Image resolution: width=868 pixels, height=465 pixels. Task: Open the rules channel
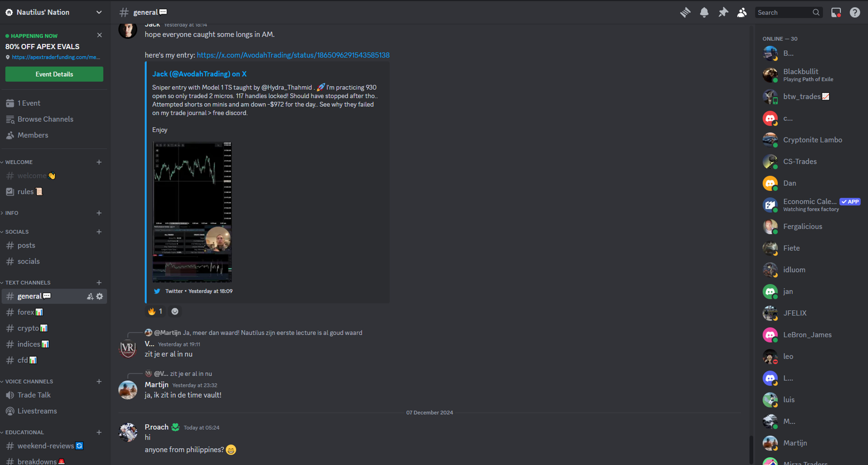point(54,192)
